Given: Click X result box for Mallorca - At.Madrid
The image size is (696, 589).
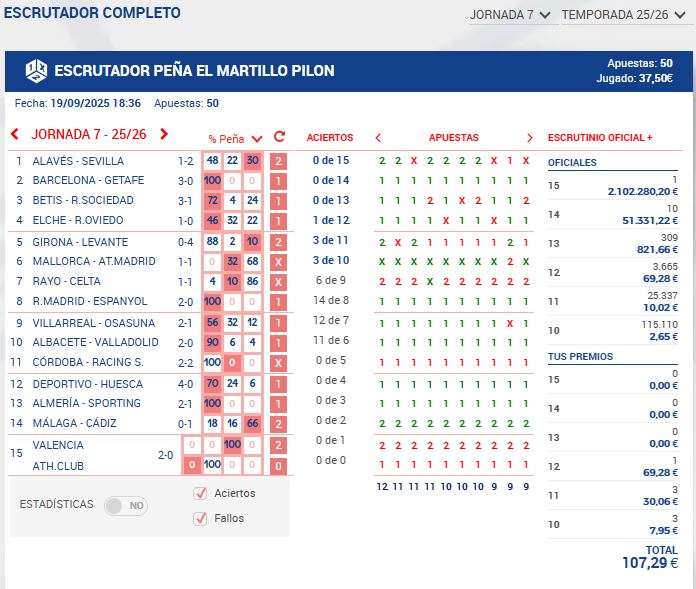Looking at the screenshot, I should point(278,262).
